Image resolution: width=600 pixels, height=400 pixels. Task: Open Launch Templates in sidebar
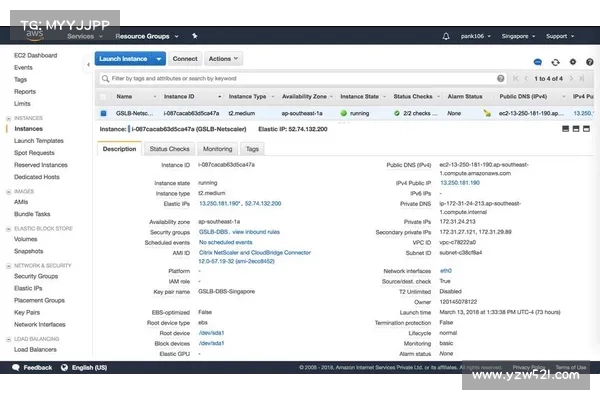coord(39,141)
